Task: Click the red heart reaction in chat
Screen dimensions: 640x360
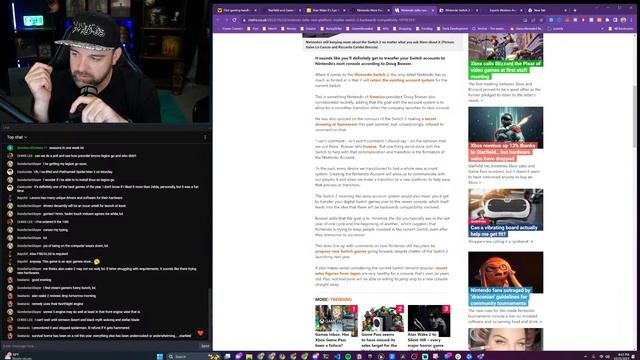Action: coord(200,333)
